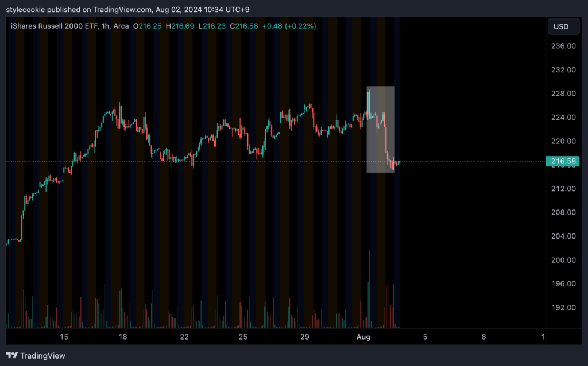Click the TradingView wordmark text at bottom

tap(42, 356)
